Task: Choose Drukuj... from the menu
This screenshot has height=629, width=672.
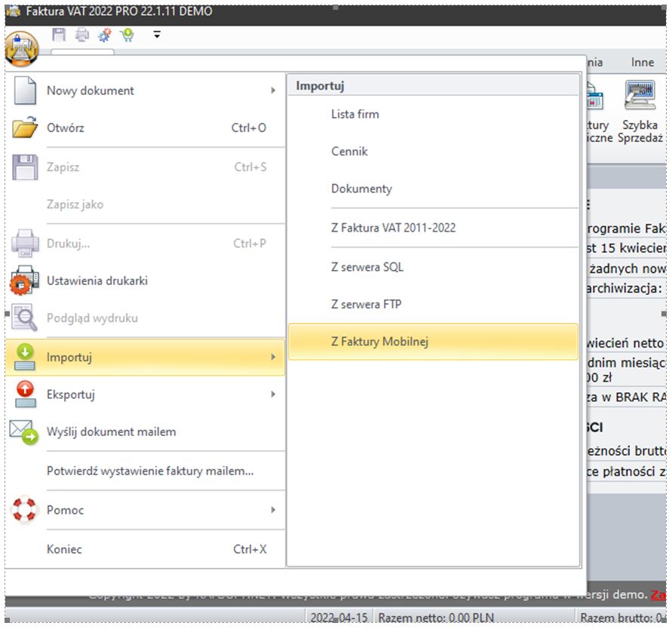Action: [x=146, y=244]
